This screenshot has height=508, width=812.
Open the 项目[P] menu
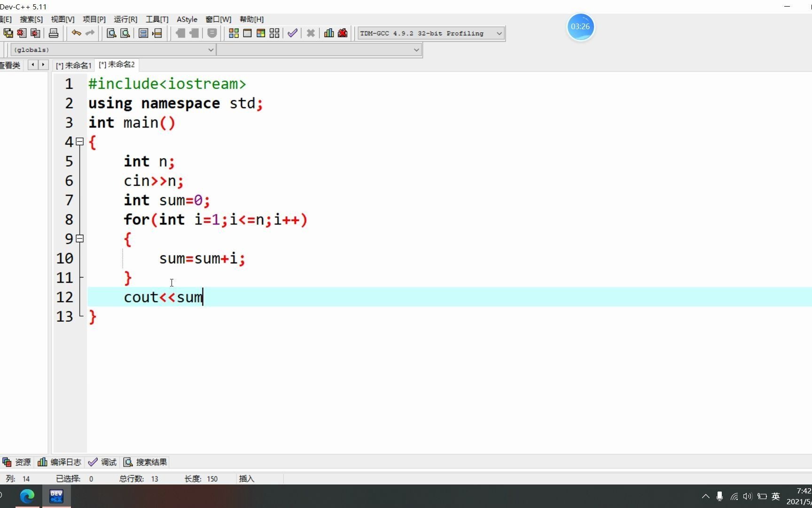(94, 19)
